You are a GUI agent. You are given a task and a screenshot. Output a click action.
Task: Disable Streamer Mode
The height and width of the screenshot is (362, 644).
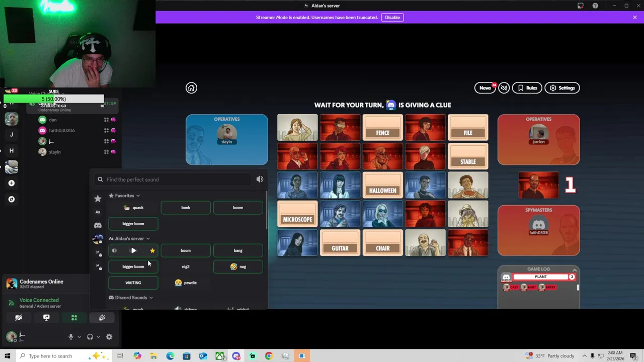pos(392,18)
